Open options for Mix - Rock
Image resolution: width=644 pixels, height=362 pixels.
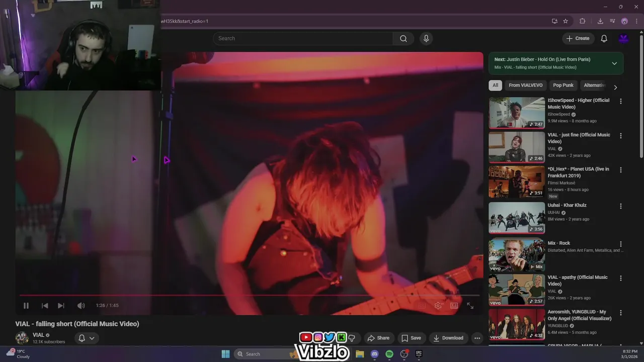[x=620, y=244]
